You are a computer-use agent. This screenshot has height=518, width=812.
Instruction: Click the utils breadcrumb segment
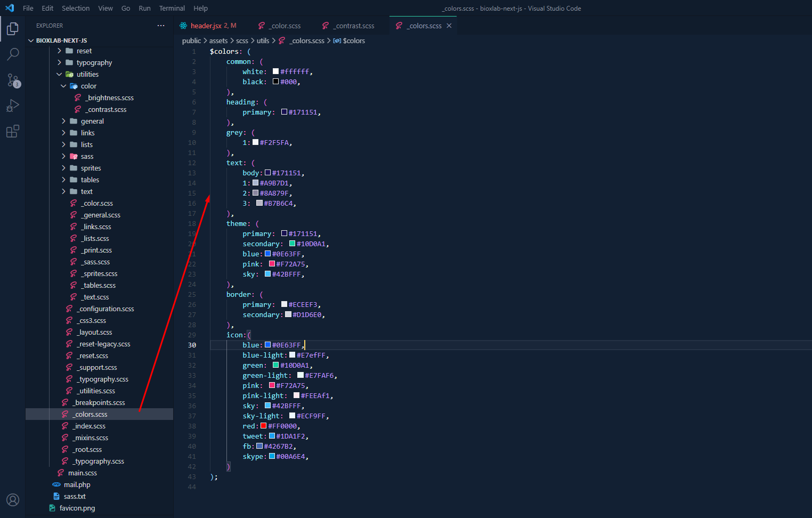(x=263, y=41)
